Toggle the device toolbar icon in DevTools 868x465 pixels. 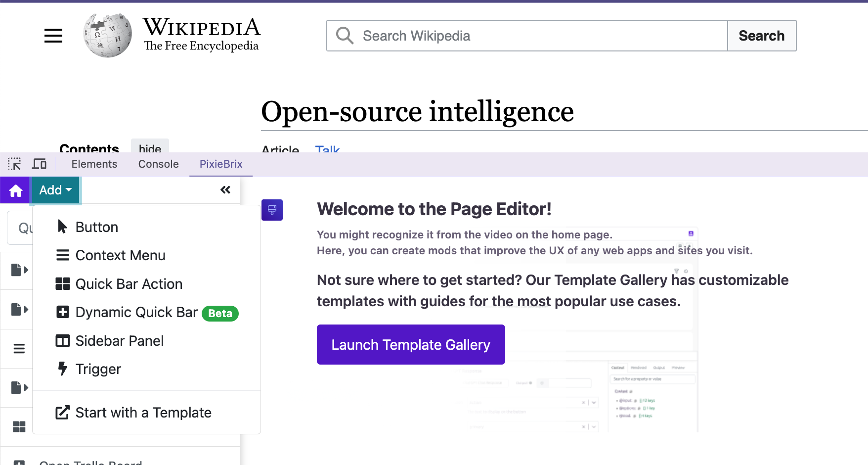point(39,164)
